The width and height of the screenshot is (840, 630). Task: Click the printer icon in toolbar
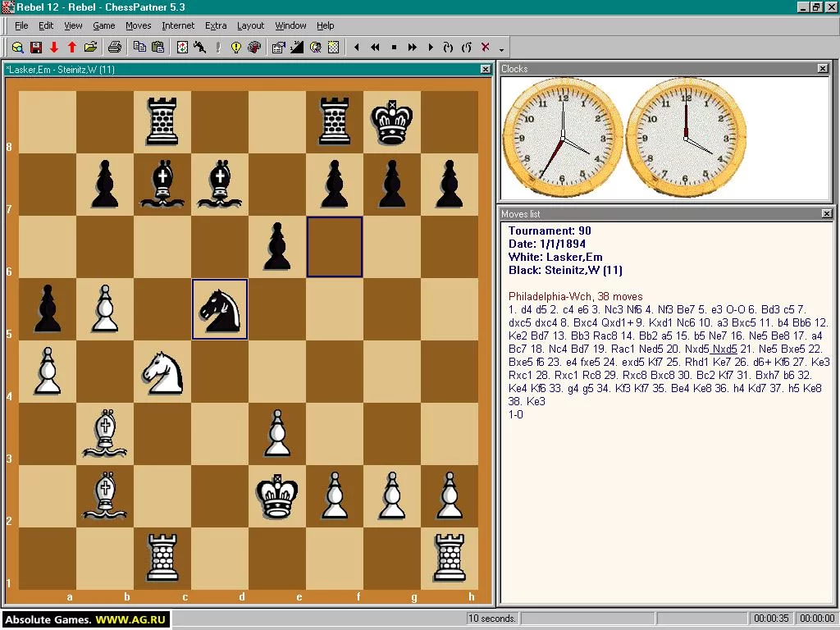(115, 47)
